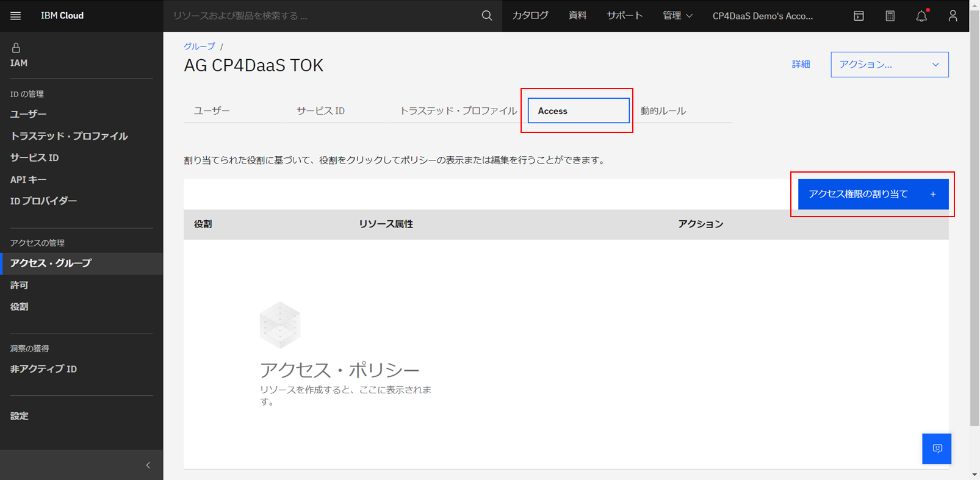Open 許可 in the sidebar
The image size is (980, 480).
pos(19,285)
